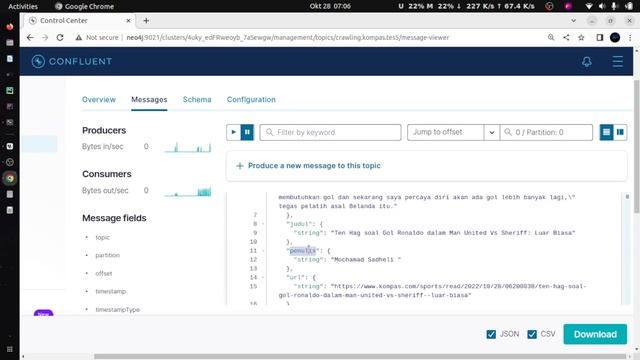Go forward in Chrome

tap(45, 38)
